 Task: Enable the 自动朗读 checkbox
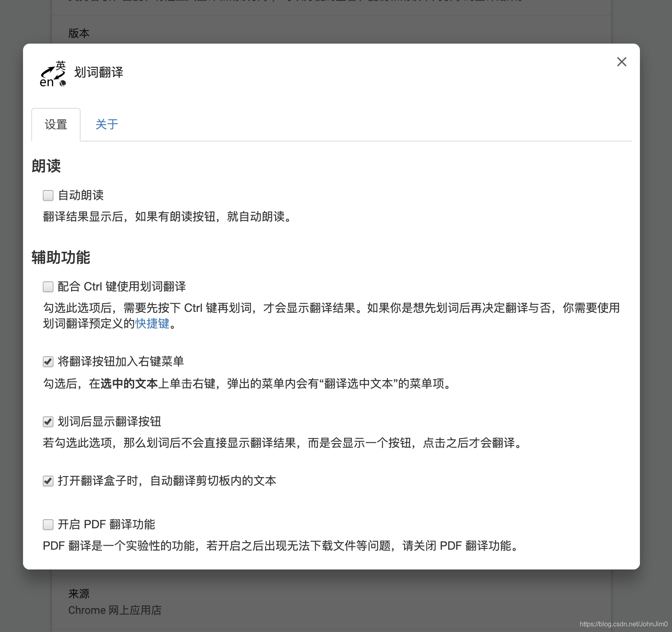[48, 195]
